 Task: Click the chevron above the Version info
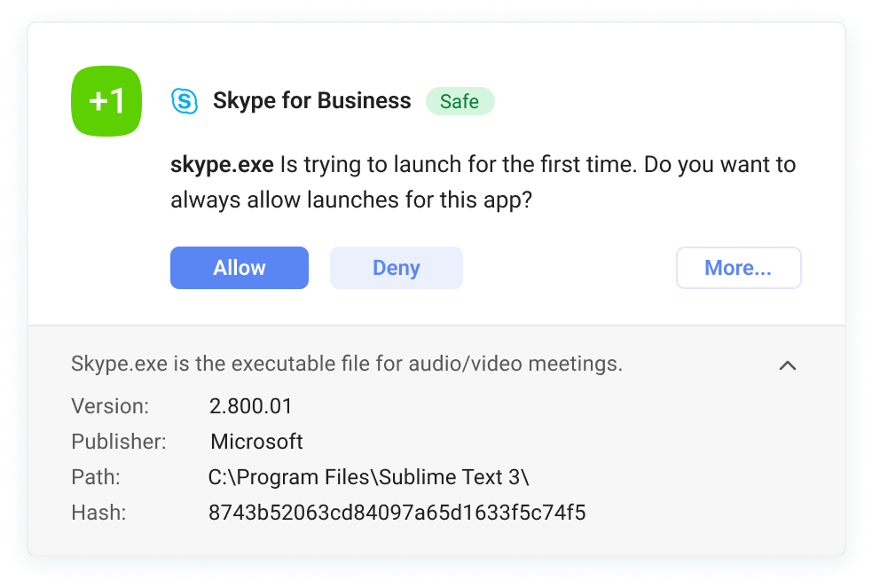tap(788, 365)
